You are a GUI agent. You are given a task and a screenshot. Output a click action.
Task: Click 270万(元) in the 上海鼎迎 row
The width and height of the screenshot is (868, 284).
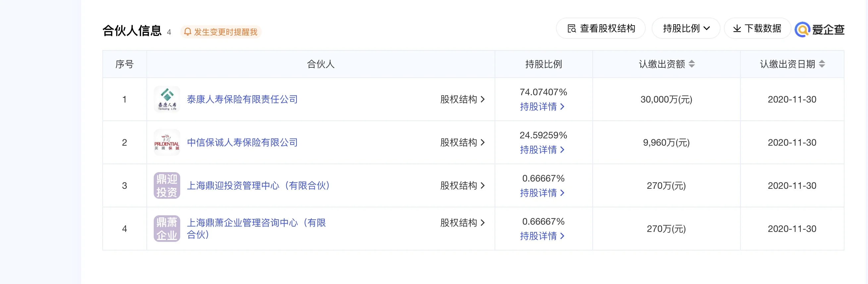[x=666, y=186]
